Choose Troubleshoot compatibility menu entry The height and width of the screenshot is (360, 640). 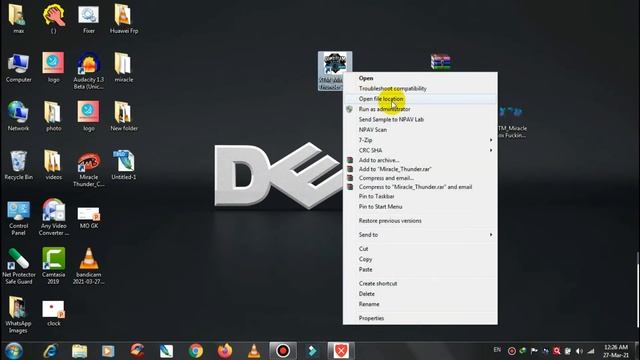pyautogui.click(x=420, y=89)
